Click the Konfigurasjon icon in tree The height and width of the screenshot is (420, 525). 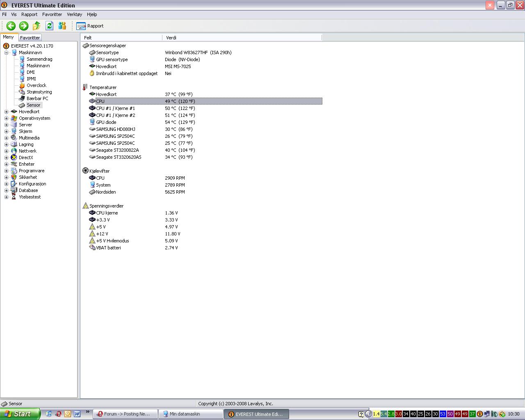tap(14, 184)
